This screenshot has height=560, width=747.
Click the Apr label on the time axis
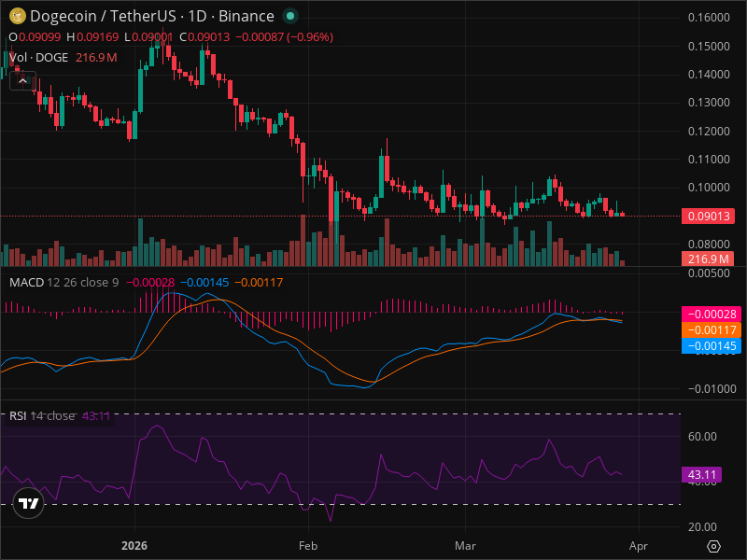(639, 546)
